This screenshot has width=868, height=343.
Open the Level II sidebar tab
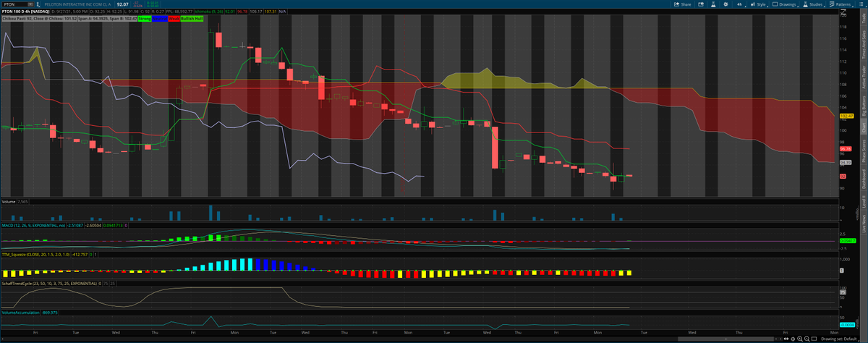[x=863, y=200]
